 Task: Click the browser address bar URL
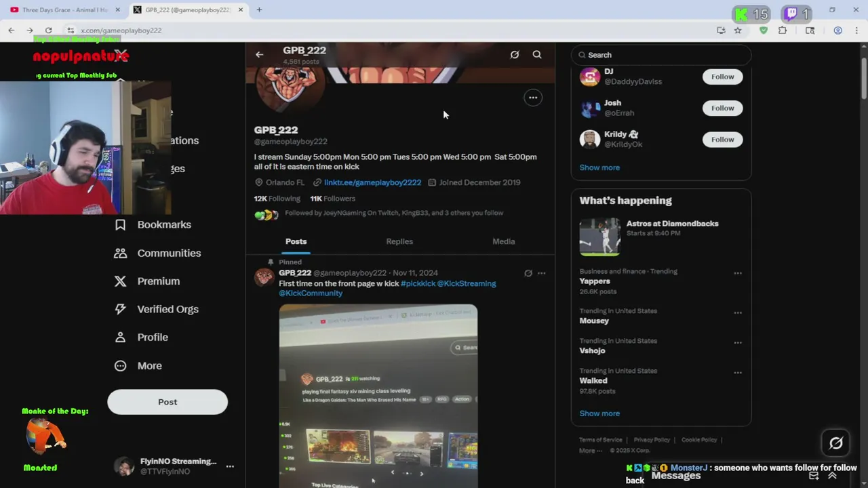point(121,30)
